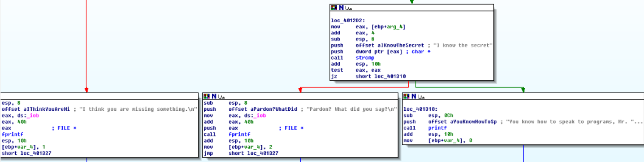Select the '[ebp+var_4], 1' operand

(x=23, y=147)
